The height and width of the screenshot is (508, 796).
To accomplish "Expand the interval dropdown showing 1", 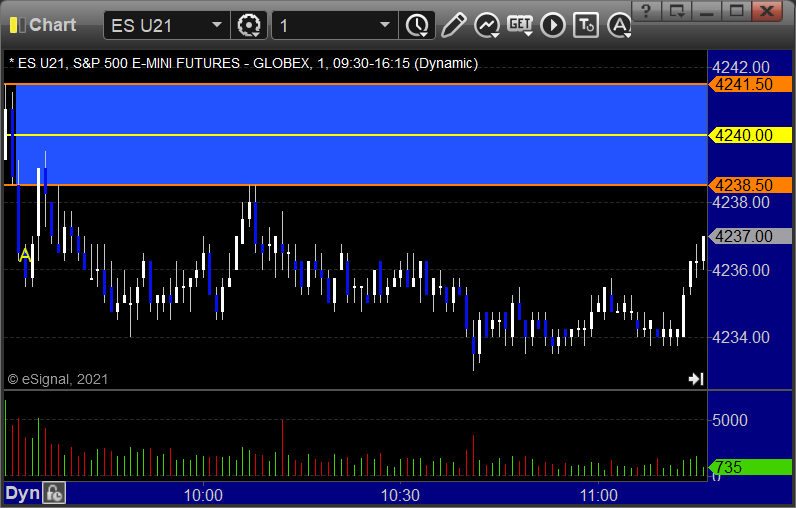I will 385,25.
